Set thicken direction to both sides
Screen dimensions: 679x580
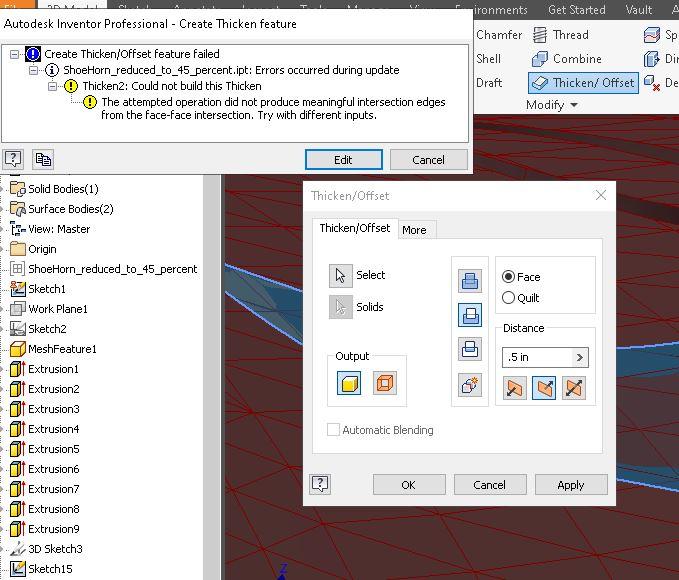573,388
